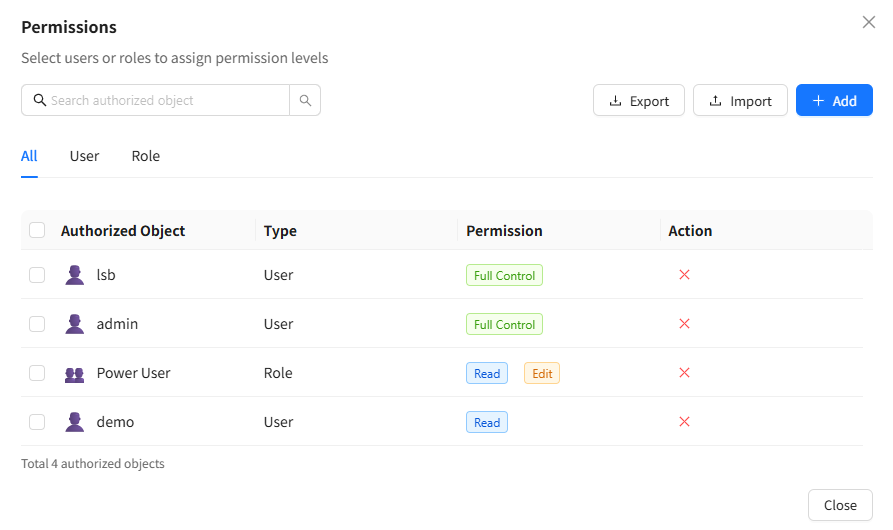Click the red X to remove lsb
Image resolution: width=893 pixels, height=530 pixels.
click(685, 275)
